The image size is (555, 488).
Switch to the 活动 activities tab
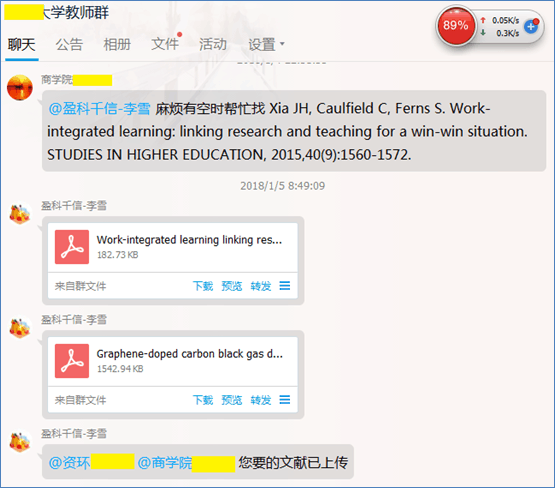click(212, 45)
